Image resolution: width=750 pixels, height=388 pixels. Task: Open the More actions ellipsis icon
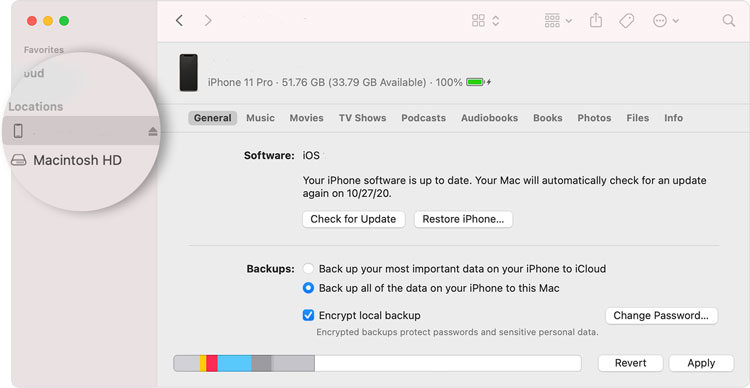point(660,21)
